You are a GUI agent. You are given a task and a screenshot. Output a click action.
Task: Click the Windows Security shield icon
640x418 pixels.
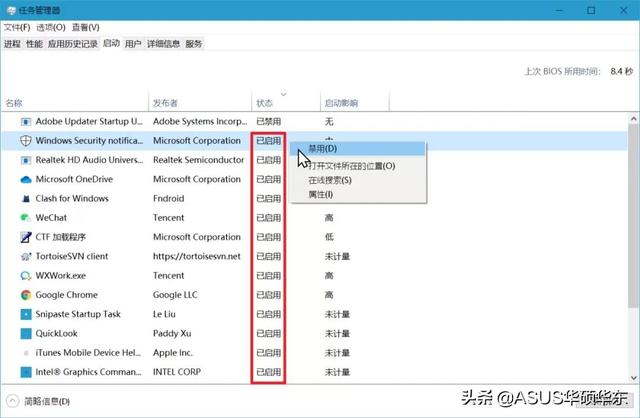click(26, 141)
